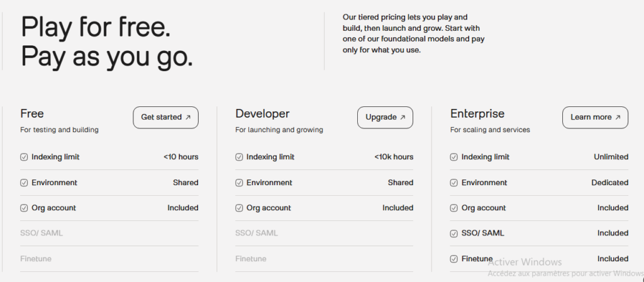This screenshot has width=644, height=282.
Task: Click Free plan Org account check icon
Action: 24,208
